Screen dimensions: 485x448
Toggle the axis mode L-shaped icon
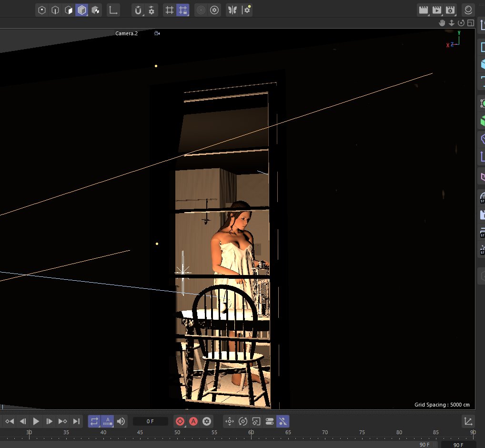pyautogui.click(x=113, y=10)
